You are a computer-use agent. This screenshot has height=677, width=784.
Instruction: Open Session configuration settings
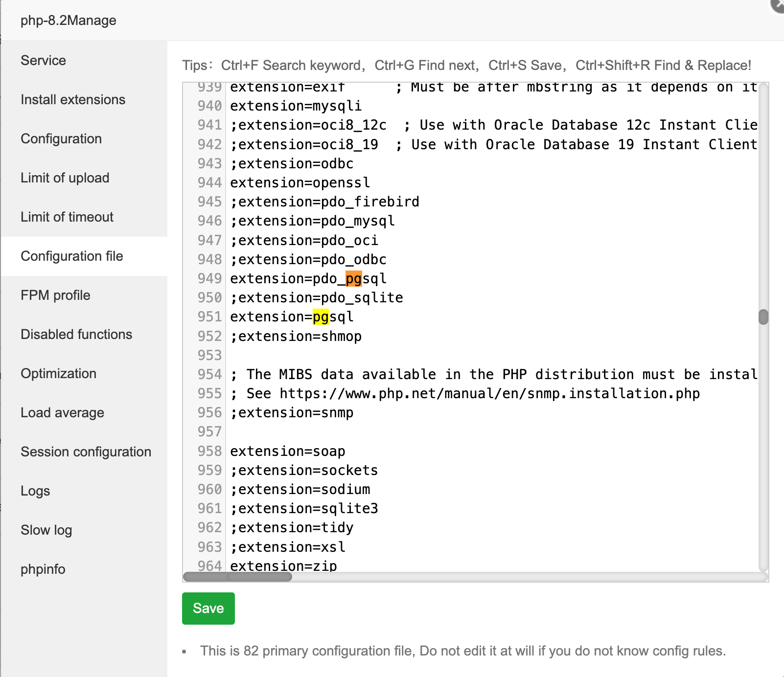point(86,452)
